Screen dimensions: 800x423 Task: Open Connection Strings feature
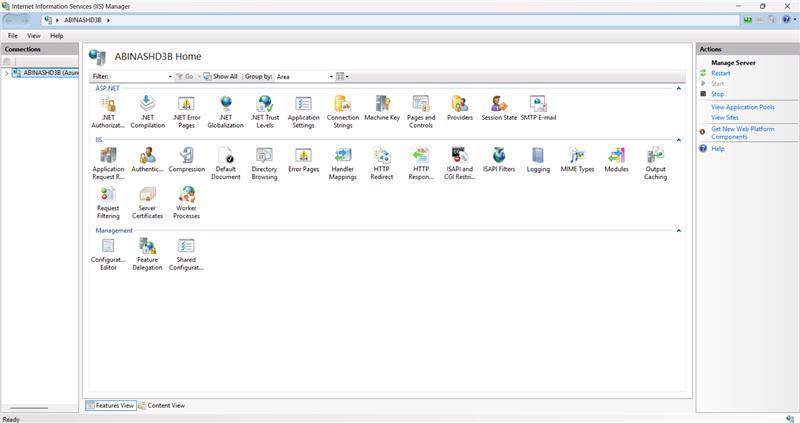(343, 111)
